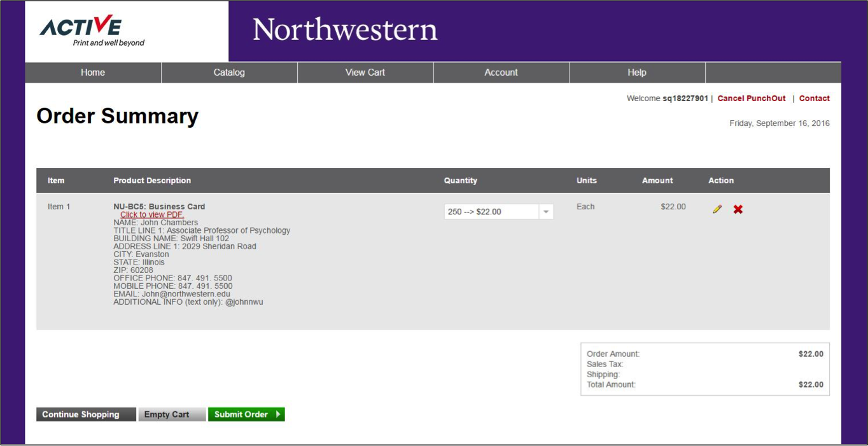The image size is (868, 446).
Task: Go to the Home menu item
Action: pyautogui.click(x=93, y=73)
